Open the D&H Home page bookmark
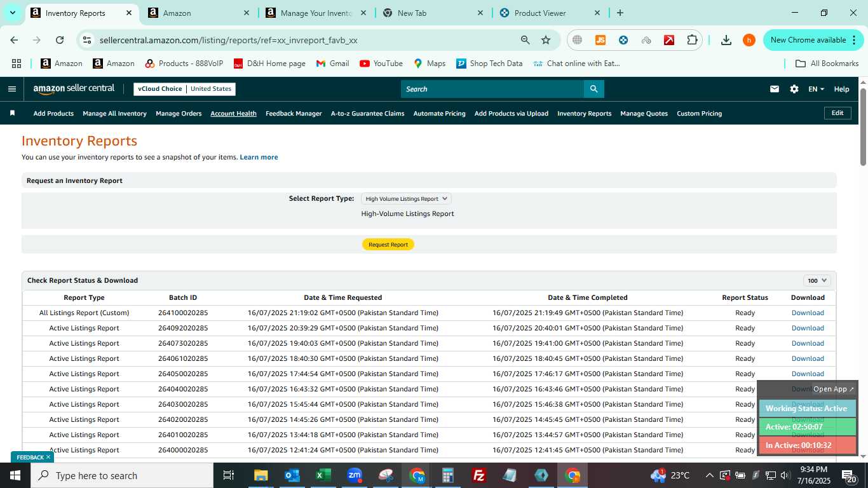 coord(269,64)
